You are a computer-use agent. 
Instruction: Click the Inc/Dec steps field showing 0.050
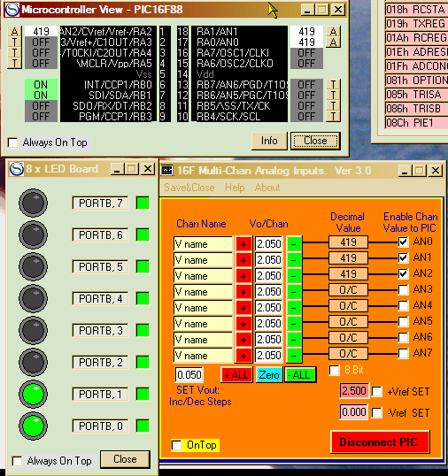189,375
